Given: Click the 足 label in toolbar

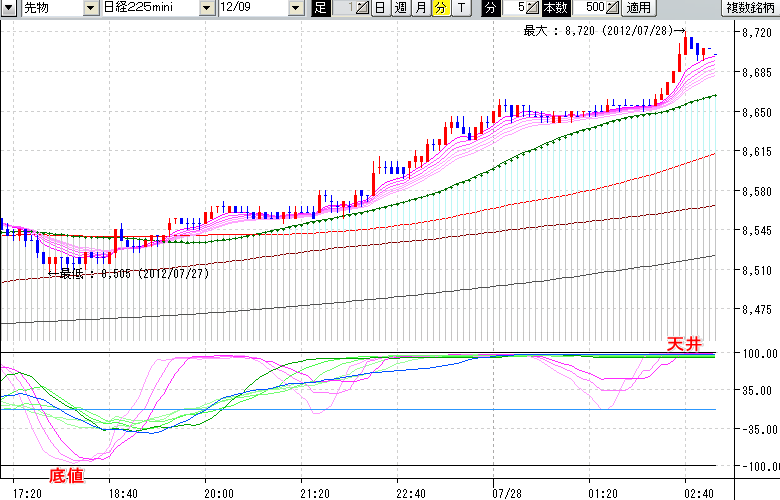Looking at the screenshot, I should pyautogui.click(x=320, y=7).
